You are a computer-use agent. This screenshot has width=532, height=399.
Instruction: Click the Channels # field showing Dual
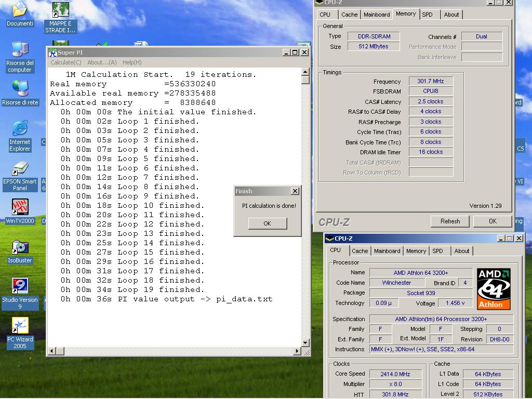click(x=482, y=37)
